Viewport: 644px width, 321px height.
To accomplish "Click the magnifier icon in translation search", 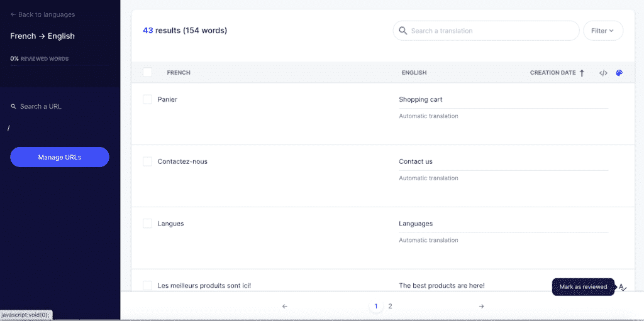I will [x=402, y=31].
